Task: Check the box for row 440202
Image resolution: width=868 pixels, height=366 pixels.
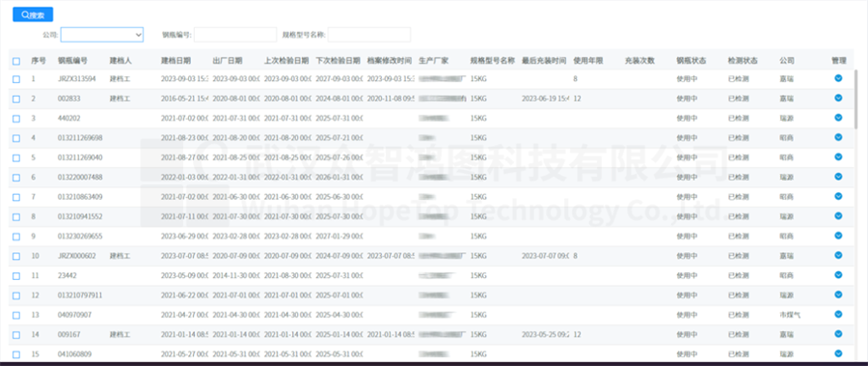Action: [x=16, y=119]
